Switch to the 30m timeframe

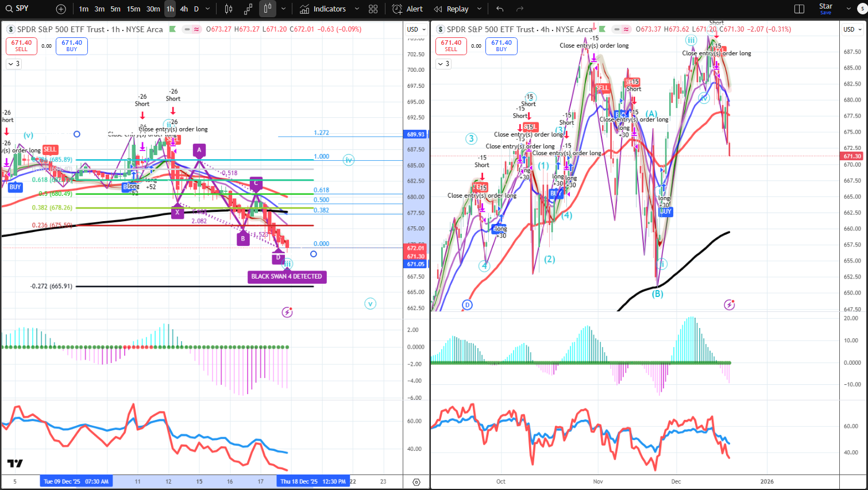[x=153, y=9]
